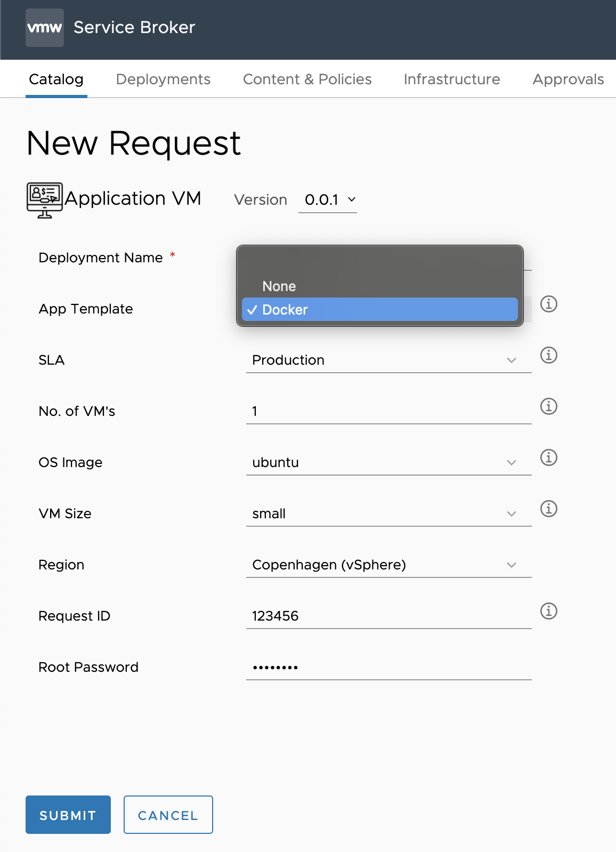Expand the SLA Production dropdown
The image size is (616, 852).
coord(389,360)
